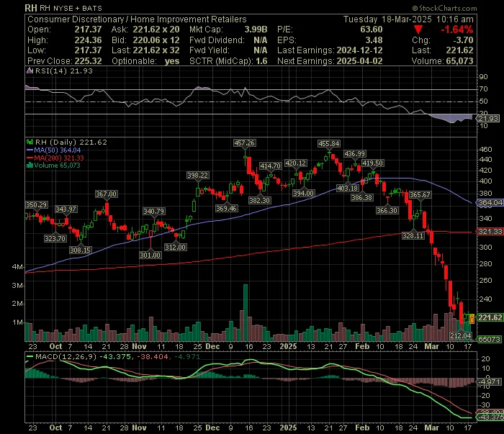
Task: Click the 365.67 price label
Action: point(420,194)
